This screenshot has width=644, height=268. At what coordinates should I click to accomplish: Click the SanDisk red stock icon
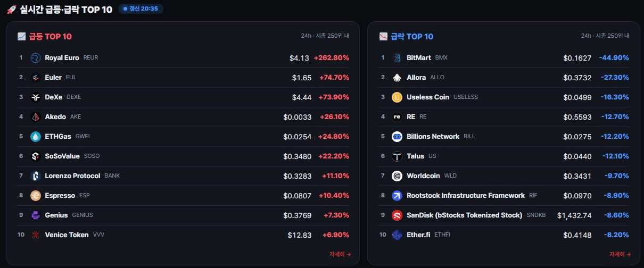(397, 215)
